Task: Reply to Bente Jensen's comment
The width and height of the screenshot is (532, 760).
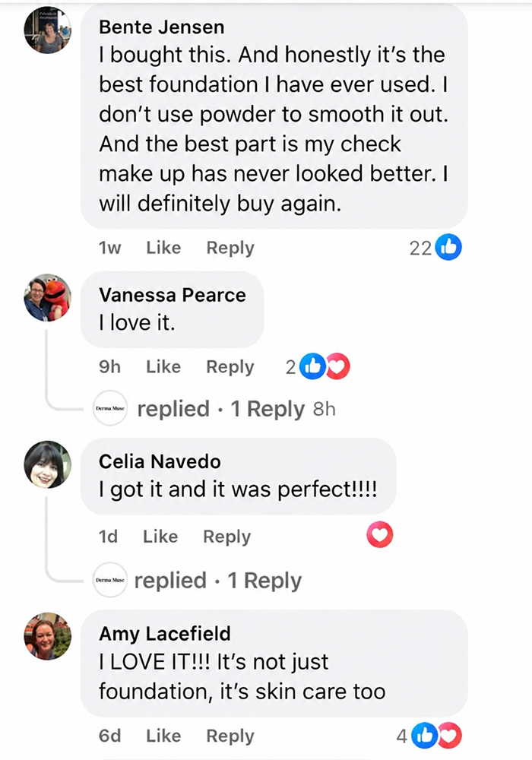Action: point(230,249)
